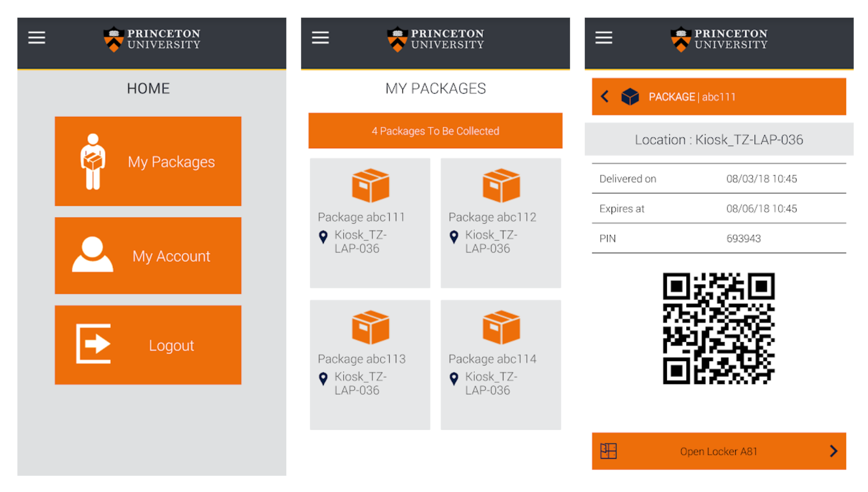Click location pin under Package abc113
Image resolution: width=868 pixels, height=492 pixels.
(323, 379)
